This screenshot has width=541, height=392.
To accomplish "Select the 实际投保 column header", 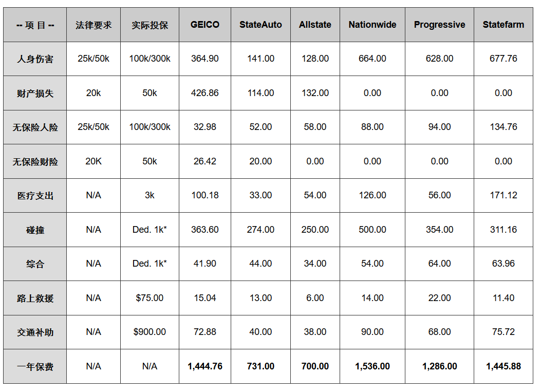I will point(150,25).
